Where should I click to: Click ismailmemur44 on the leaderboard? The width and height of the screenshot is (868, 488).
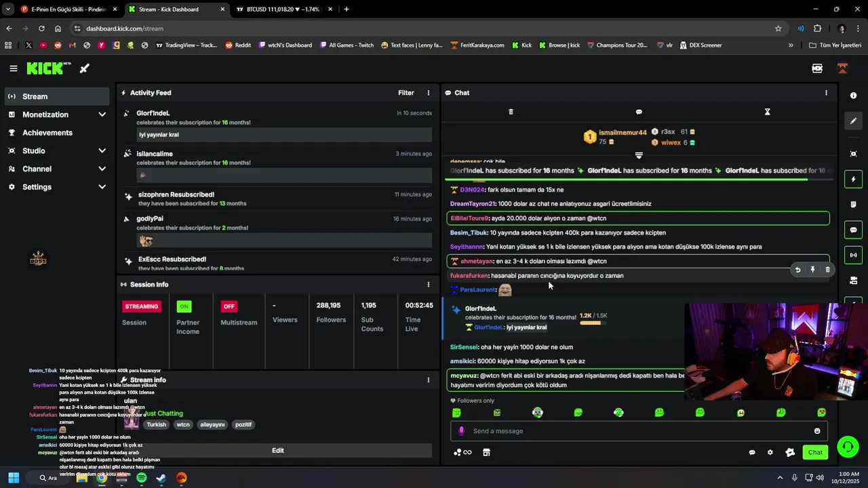point(623,133)
